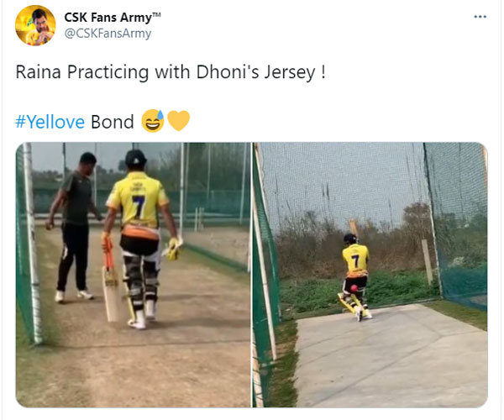
Task: Open the left photo of player walking
Action: click(133, 275)
